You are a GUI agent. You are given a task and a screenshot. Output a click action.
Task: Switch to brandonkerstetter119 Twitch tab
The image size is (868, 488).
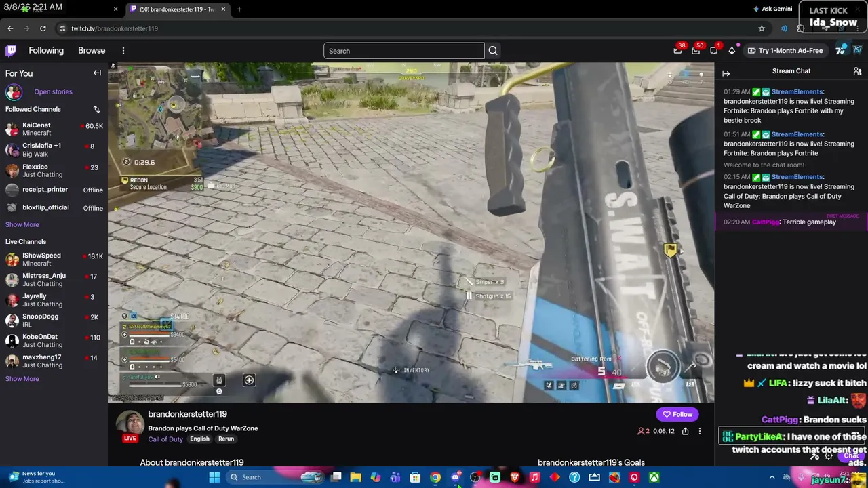pos(178,9)
